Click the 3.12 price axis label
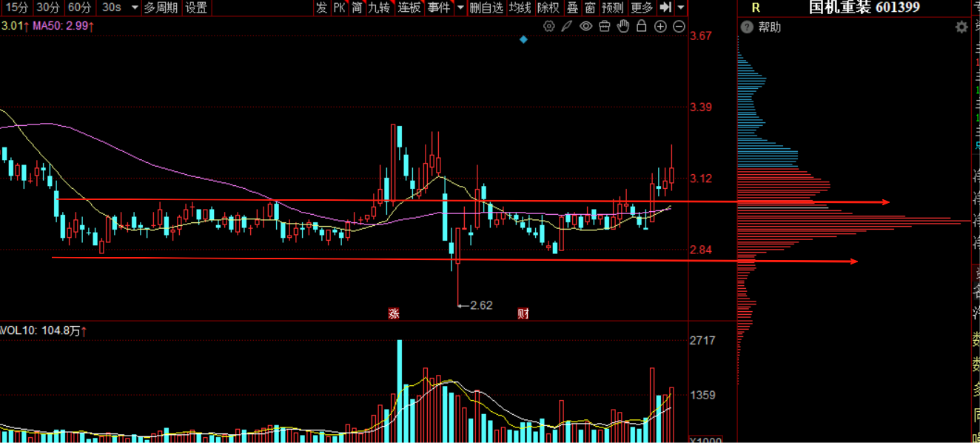Image resolution: width=980 pixels, height=443 pixels. click(x=700, y=179)
